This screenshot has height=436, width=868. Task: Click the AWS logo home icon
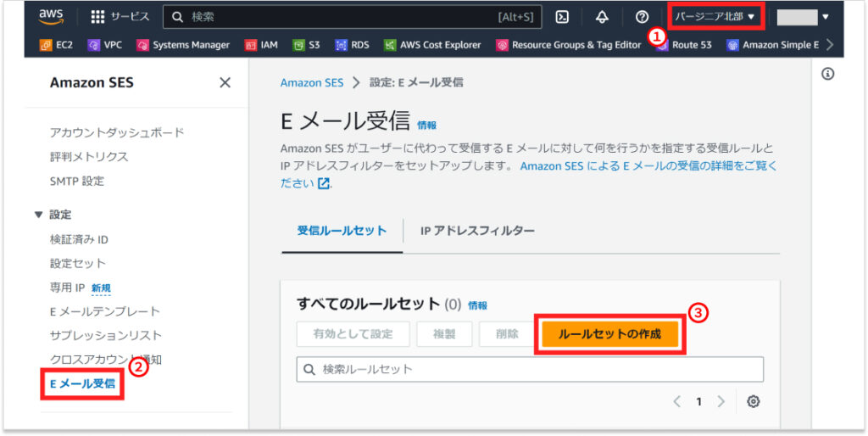[51, 17]
